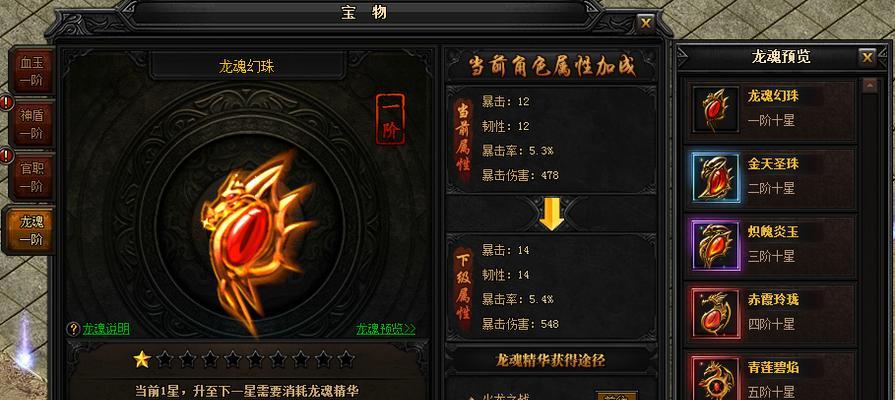Click the red alert badge beside 神盾 tab
The width and height of the screenshot is (895, 400).
coord(6,103)
